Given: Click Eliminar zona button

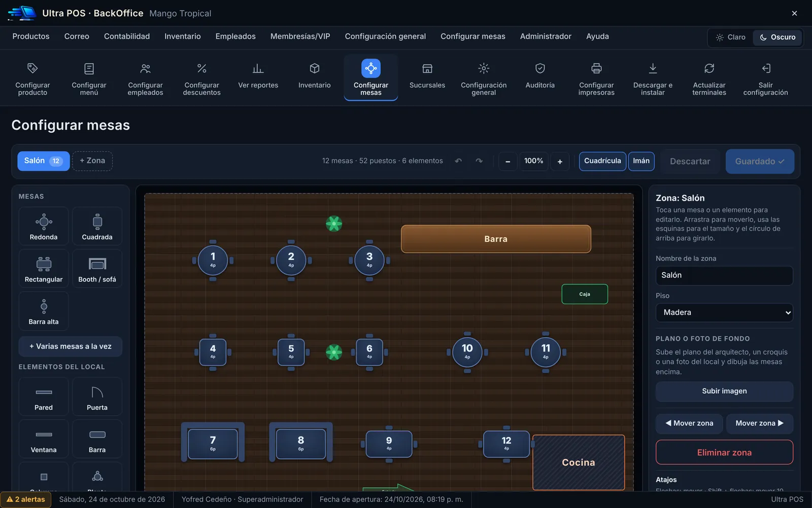Looking at the screenshot, I should [724, 452].
